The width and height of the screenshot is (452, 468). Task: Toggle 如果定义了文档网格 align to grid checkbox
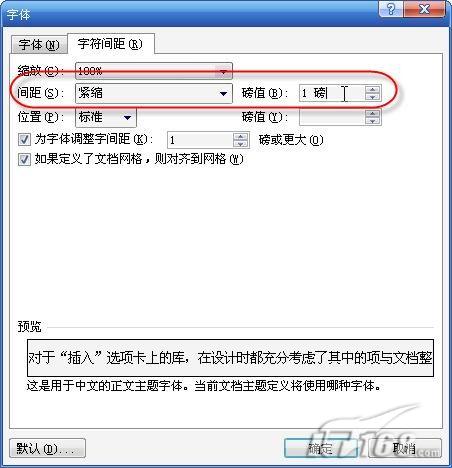[24, 159]
